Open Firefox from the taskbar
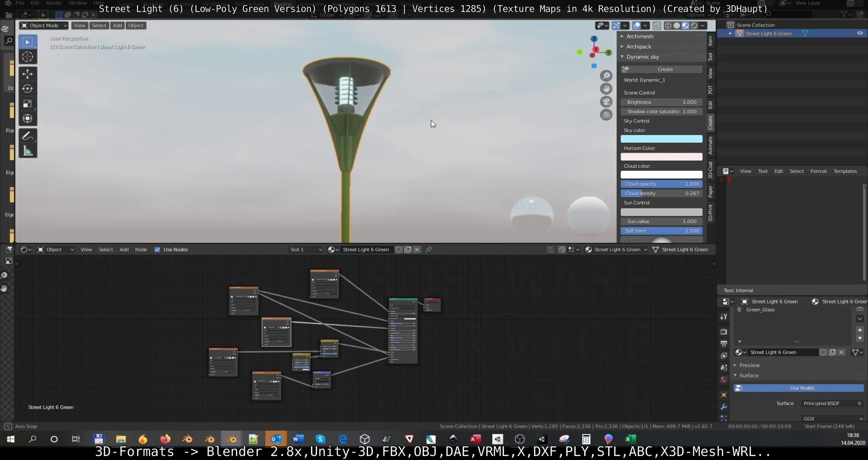 [x=165, y=439]
